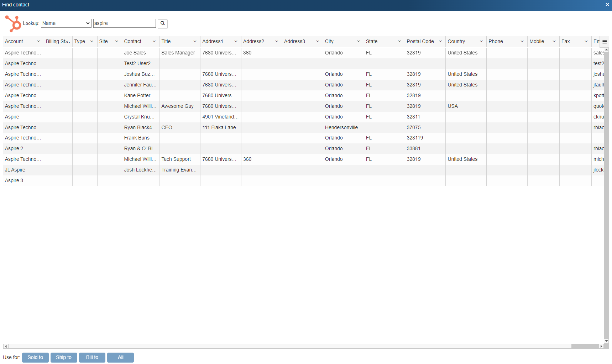Click the Bill to button
The image size is (612, 364).
[92, 357]
